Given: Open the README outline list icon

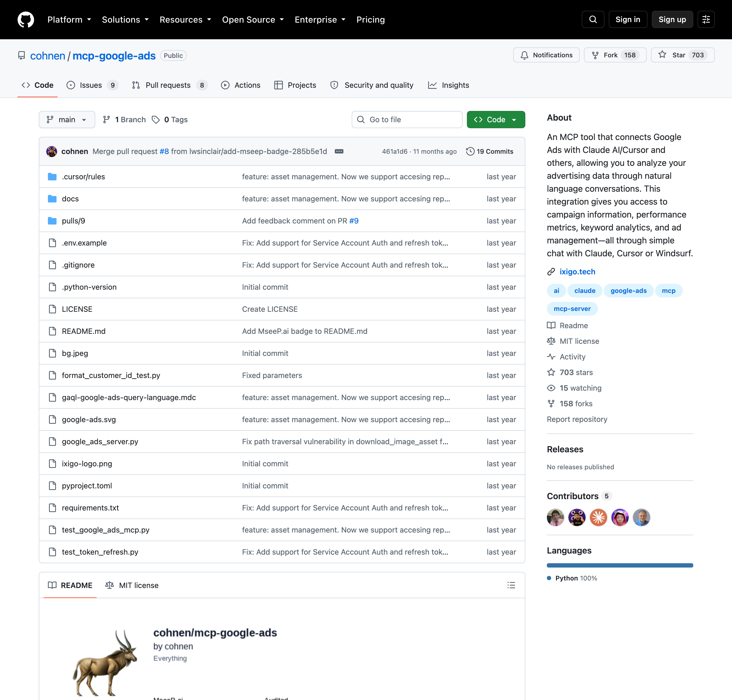Looking at the screenshot, I should (x=511, y=585).
